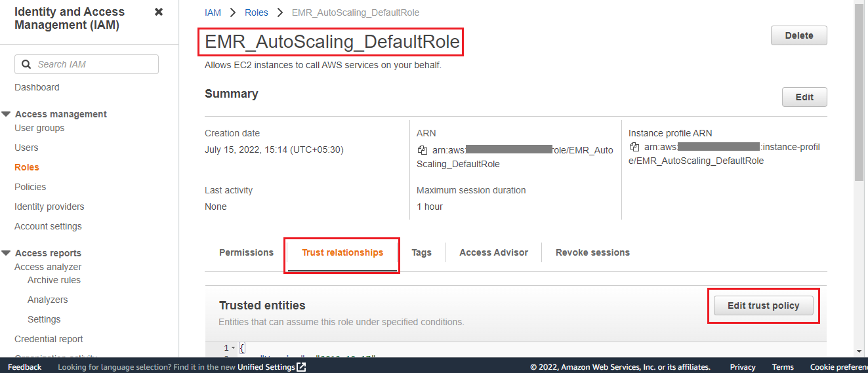868x373 pixels.
Task: Switch to the Permissions tab
Action: (246, 252)
